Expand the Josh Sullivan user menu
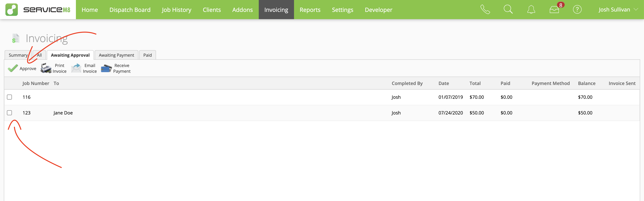The width and height of the screenshot is (644, 201). 618,10
